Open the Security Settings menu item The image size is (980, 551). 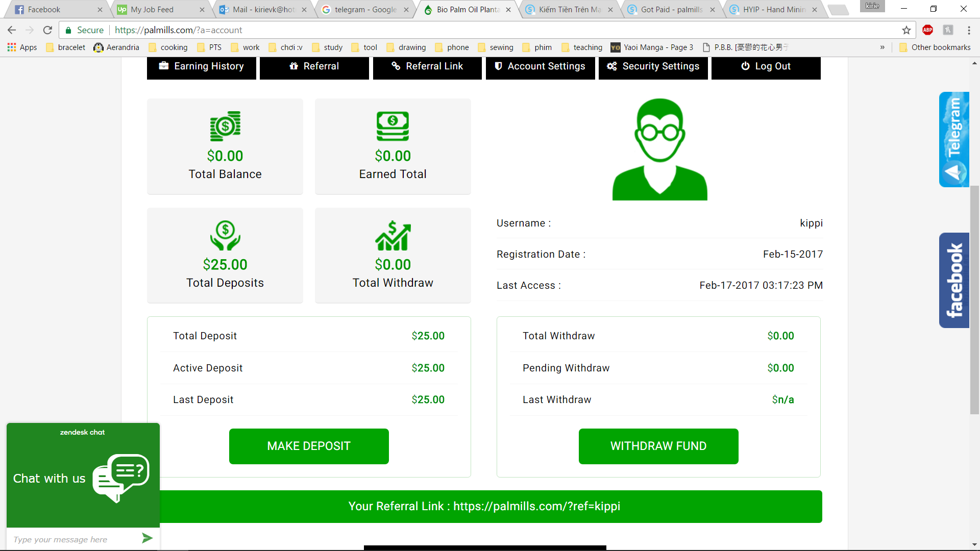pyautogui.click(x=653, y=66)
